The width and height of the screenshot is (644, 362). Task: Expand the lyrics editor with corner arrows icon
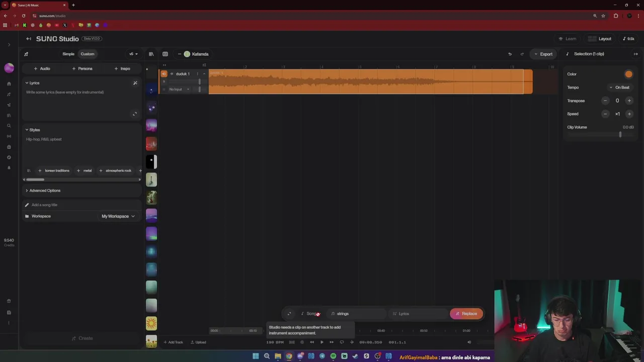click(x=134, y=114)
